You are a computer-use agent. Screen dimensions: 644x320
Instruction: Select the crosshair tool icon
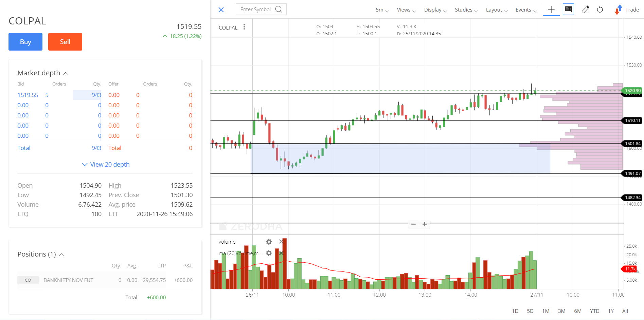pyautogui.click(x=551, y=10)
